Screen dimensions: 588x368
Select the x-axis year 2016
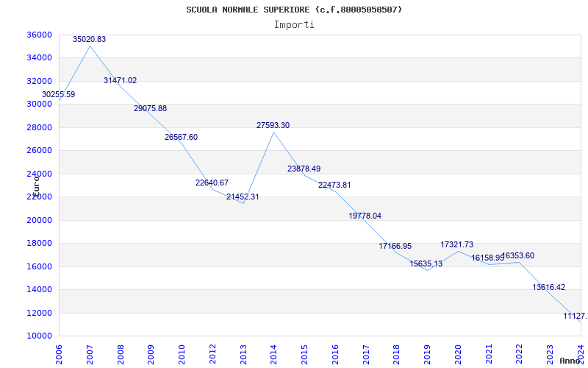pyautogui.click(x=335, y=355)
